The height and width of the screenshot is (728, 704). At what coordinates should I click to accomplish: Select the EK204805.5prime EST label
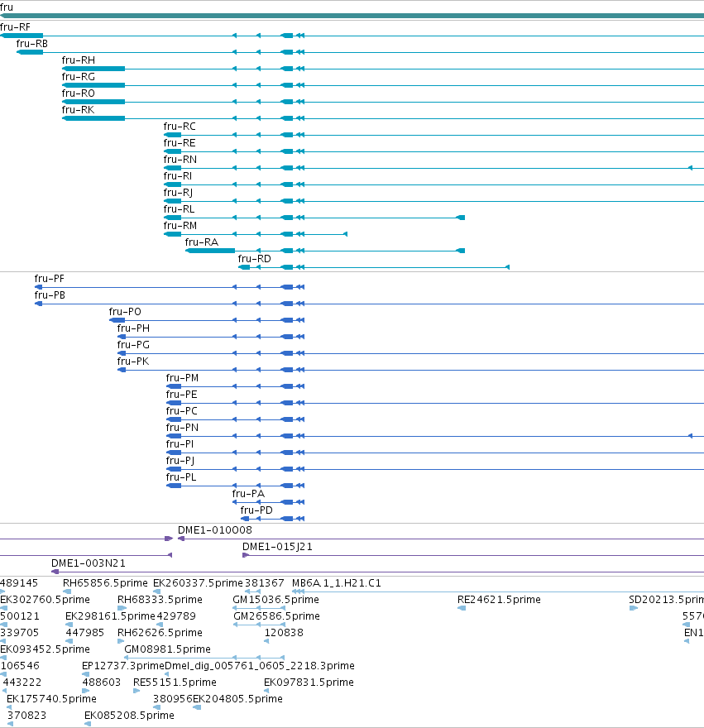[237, 699]
